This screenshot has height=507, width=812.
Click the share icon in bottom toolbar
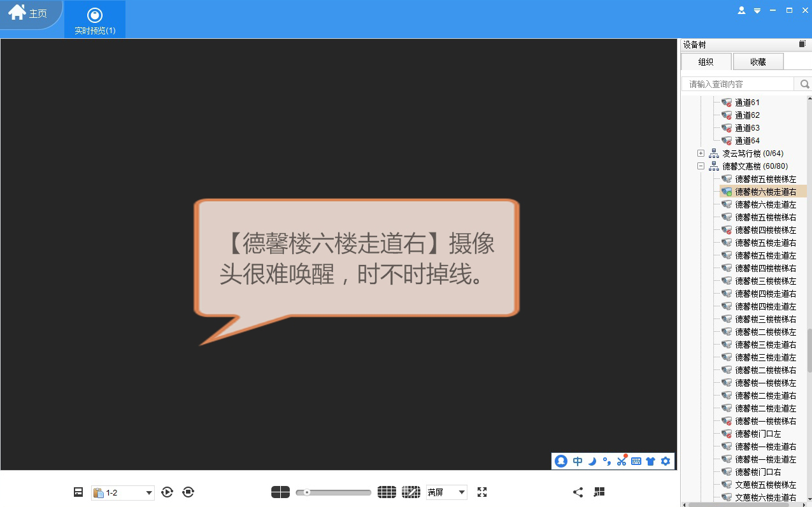[x=578, y=492]
